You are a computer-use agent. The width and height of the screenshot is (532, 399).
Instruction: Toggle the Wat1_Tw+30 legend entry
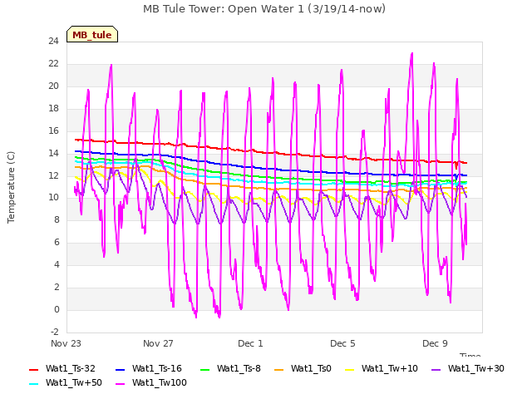coord(467,368)
